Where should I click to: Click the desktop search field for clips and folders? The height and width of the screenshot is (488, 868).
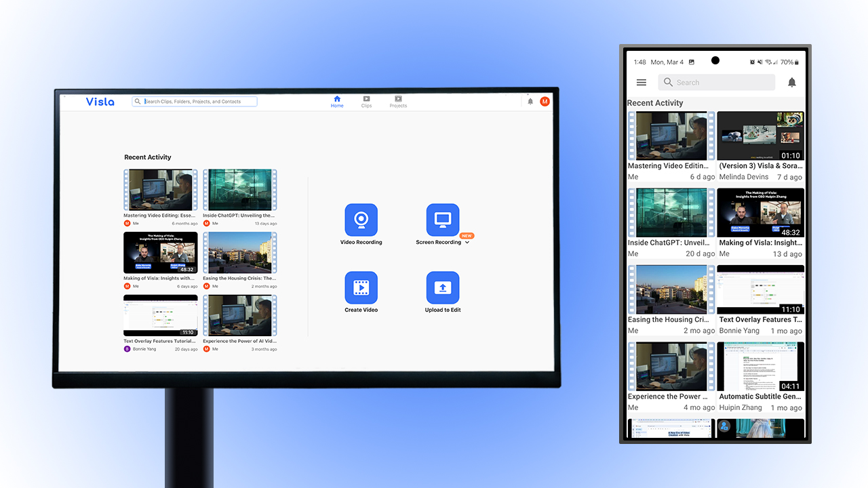tap(195, 102)
